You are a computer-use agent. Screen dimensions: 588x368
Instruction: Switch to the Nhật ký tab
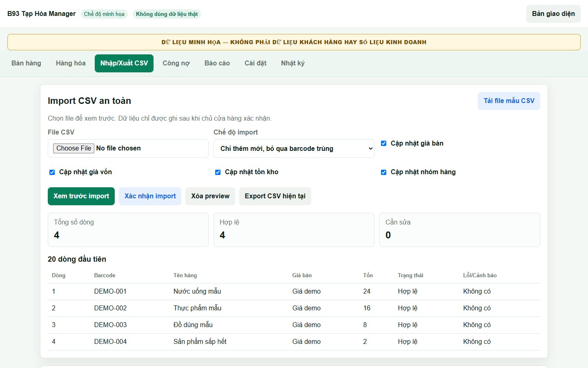(x=293, y=63)
